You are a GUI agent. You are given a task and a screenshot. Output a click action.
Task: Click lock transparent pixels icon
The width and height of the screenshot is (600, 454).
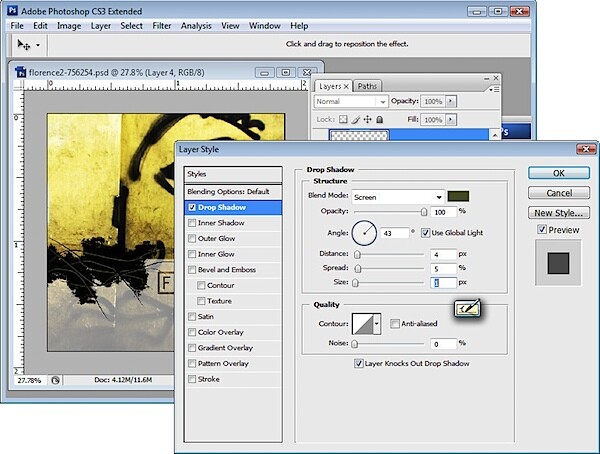(x=343, y=119)
